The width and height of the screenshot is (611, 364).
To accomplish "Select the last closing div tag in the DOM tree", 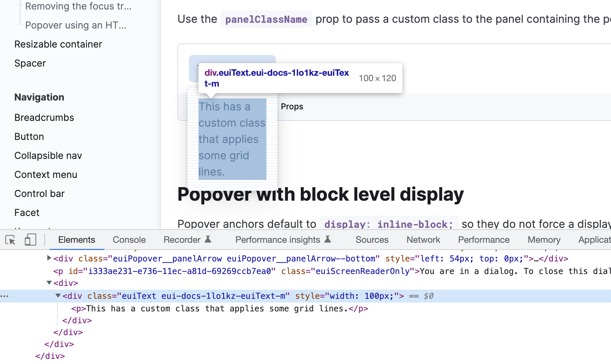I will [50, 356].
